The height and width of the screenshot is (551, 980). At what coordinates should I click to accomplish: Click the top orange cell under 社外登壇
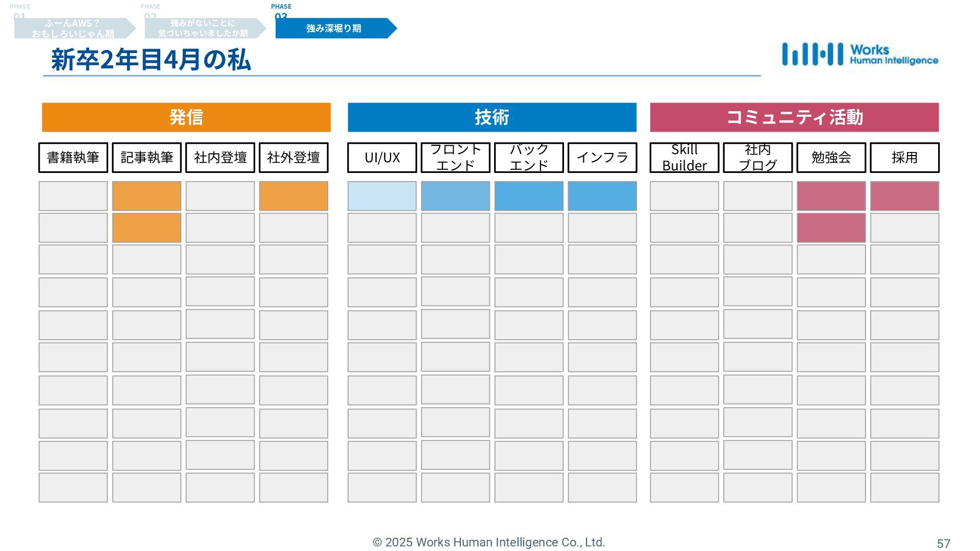(293, 196)
